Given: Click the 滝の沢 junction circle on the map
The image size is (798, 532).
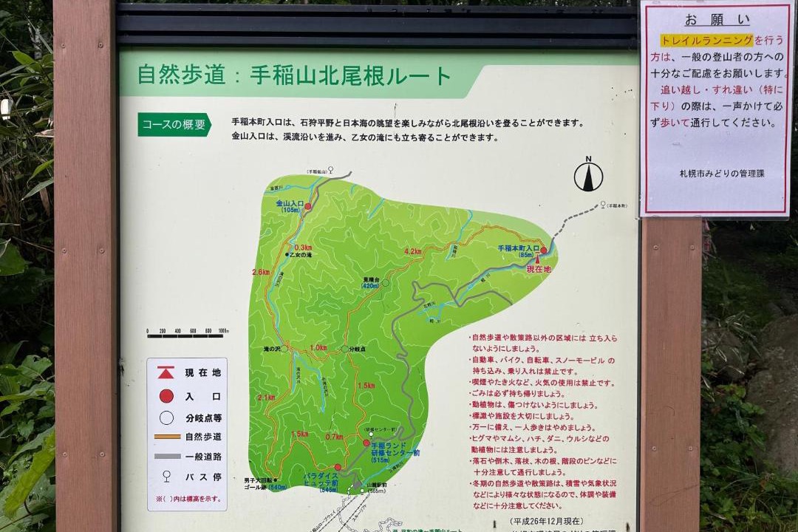Looking at the screenshot, I should [284, 348].
